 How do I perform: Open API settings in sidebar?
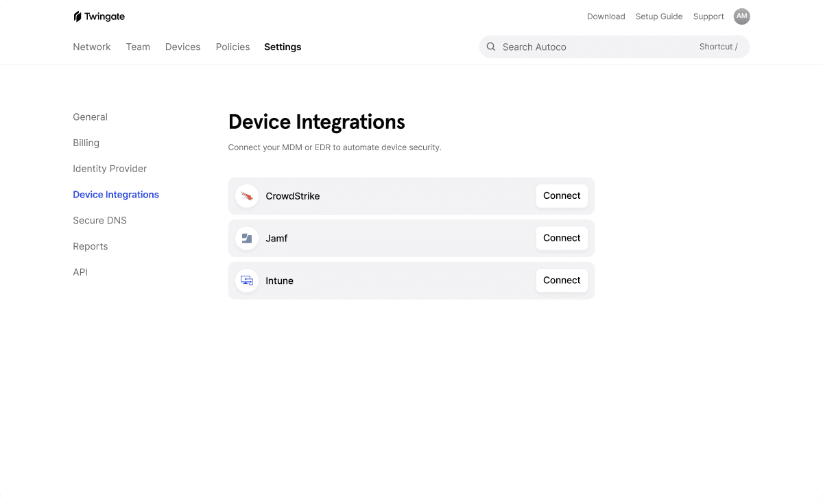(x=80, y=272)
